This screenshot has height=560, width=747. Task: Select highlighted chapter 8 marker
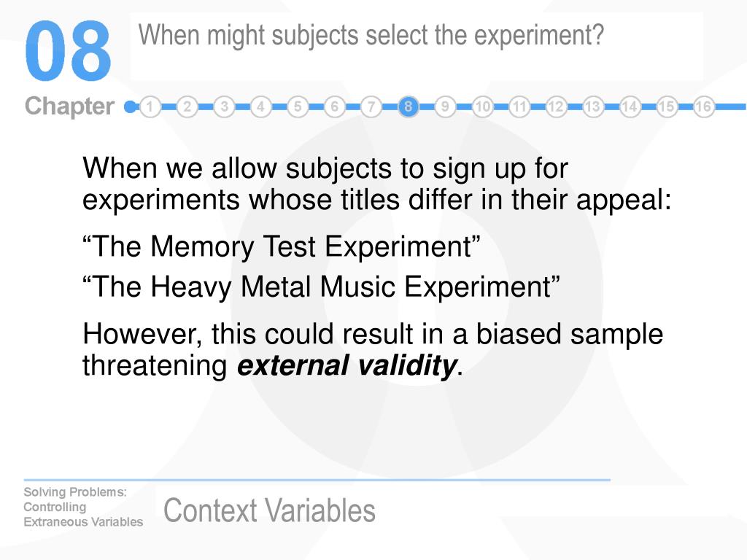409,106
